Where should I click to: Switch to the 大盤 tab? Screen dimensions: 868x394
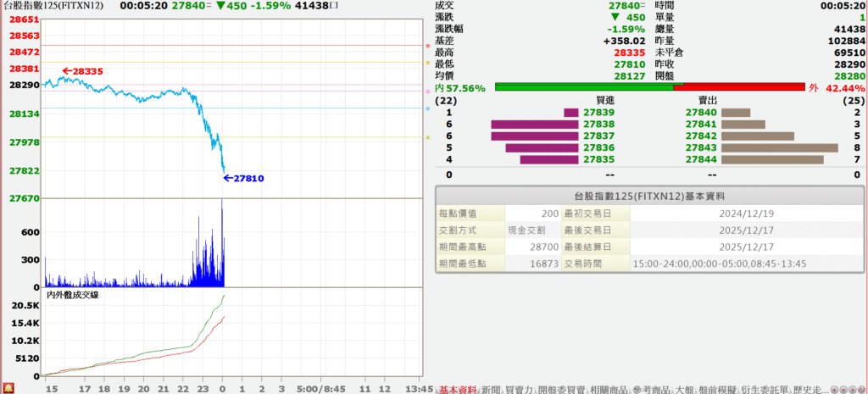685,389
